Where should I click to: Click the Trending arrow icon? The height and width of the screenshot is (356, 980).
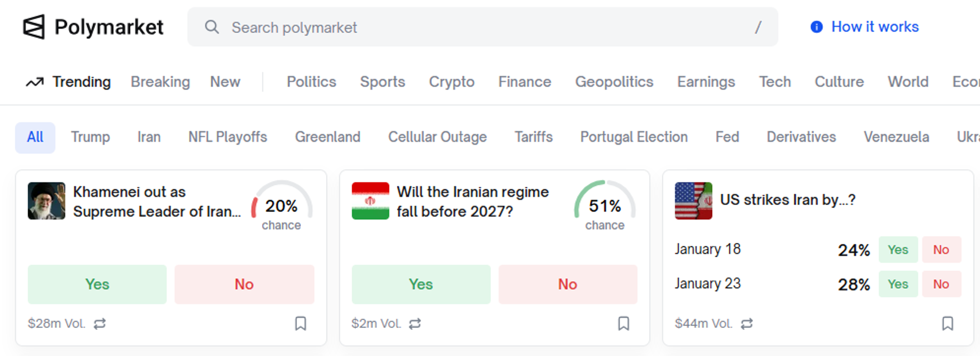35,82
